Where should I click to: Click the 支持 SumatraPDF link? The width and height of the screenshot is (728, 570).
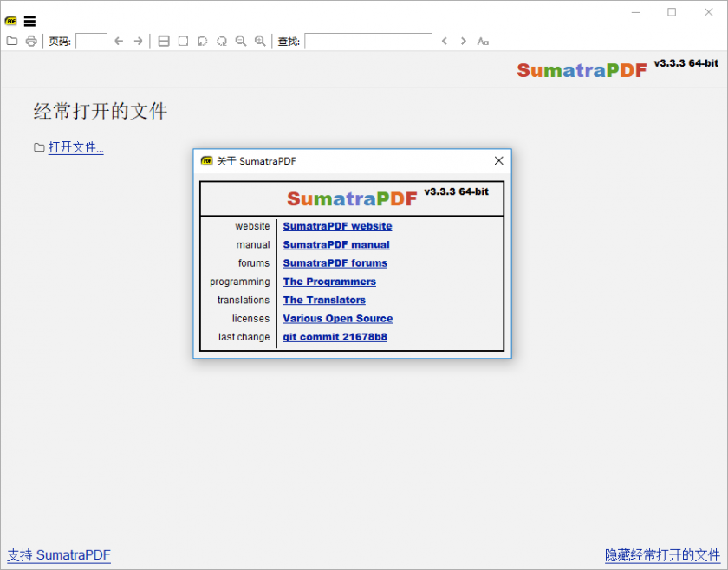pyautogui.click(x=59, y=555)
